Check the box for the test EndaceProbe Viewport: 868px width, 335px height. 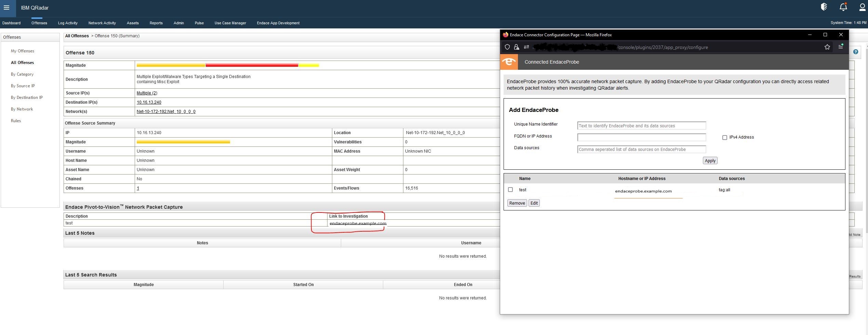tap(510, 190)
